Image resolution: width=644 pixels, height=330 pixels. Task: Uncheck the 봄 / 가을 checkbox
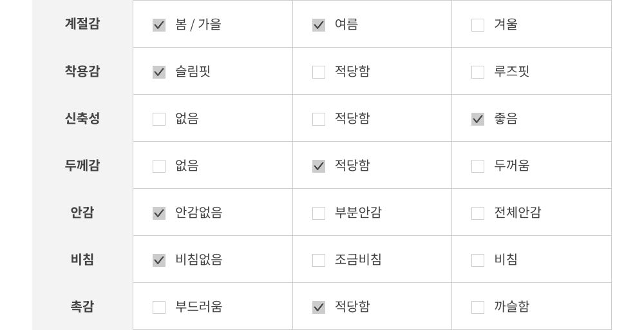159,25
